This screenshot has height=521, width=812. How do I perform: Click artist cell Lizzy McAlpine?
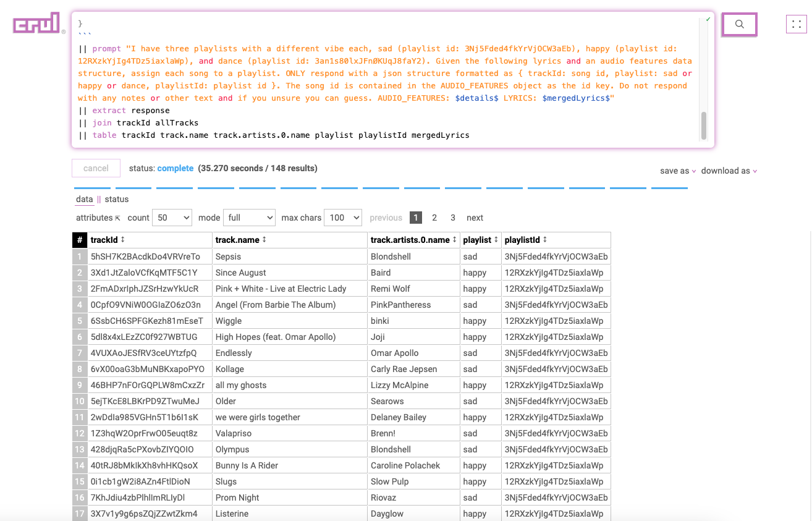[414, 385]
